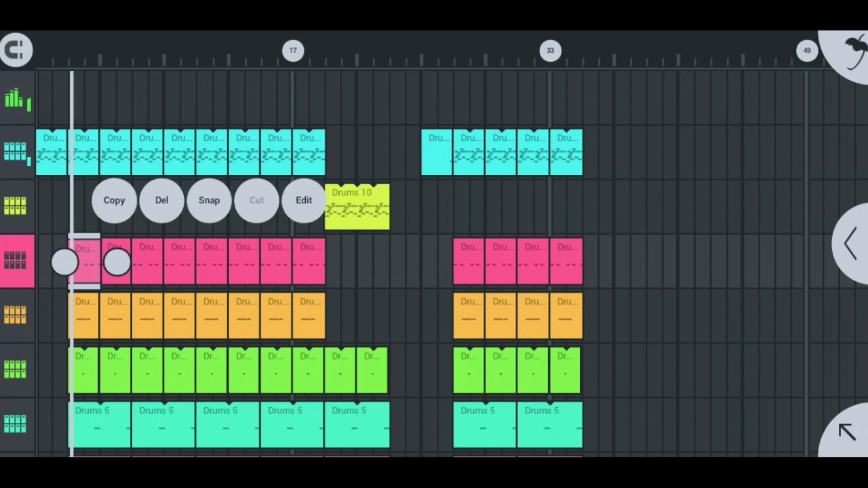Select the cyan drum track header icon
Screen dimensions: 868x488
16,152
